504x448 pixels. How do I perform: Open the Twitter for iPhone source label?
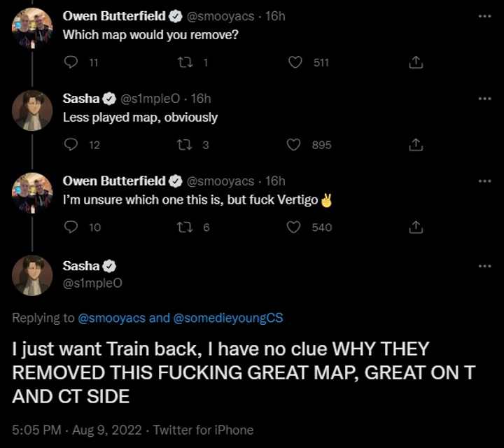coord(203,430)
